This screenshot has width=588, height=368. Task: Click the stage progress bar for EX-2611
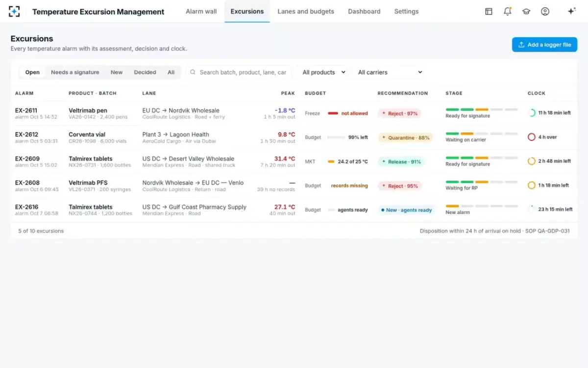coord(482,109)
